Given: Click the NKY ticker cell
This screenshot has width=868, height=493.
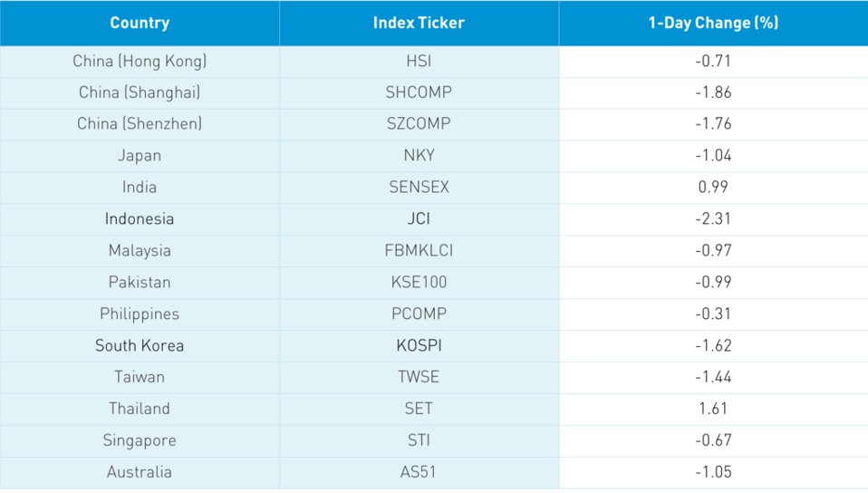Looking at the screenshot, I should coord(419,155).
